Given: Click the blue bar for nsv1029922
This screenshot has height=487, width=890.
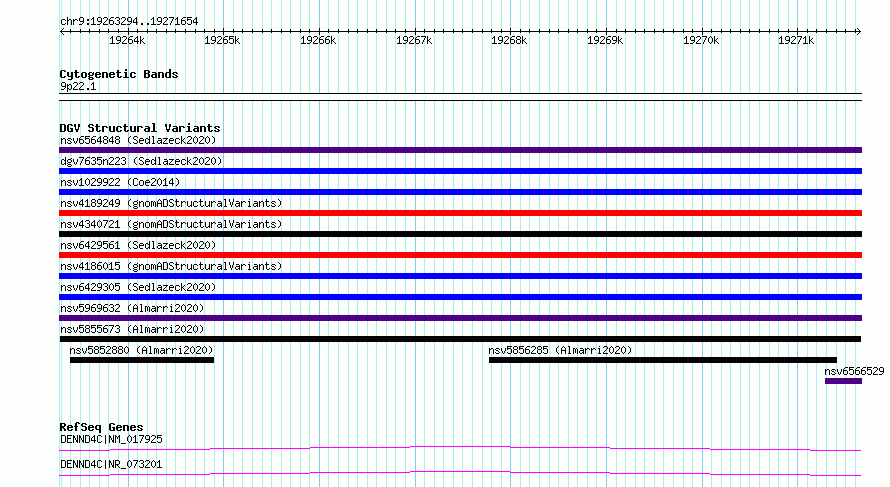Looking at the screenshot, I should (460, 192).
